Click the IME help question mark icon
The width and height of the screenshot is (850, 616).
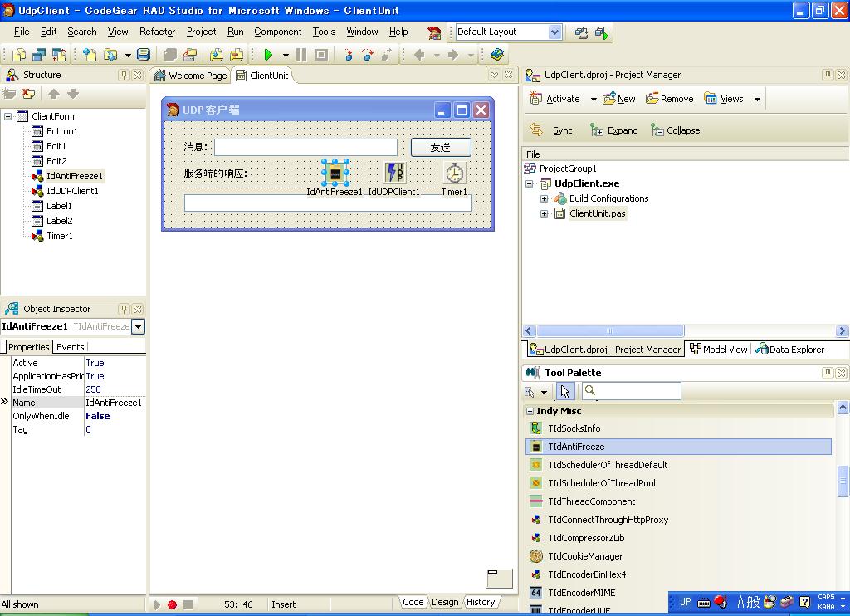click(x=805, y=601)
